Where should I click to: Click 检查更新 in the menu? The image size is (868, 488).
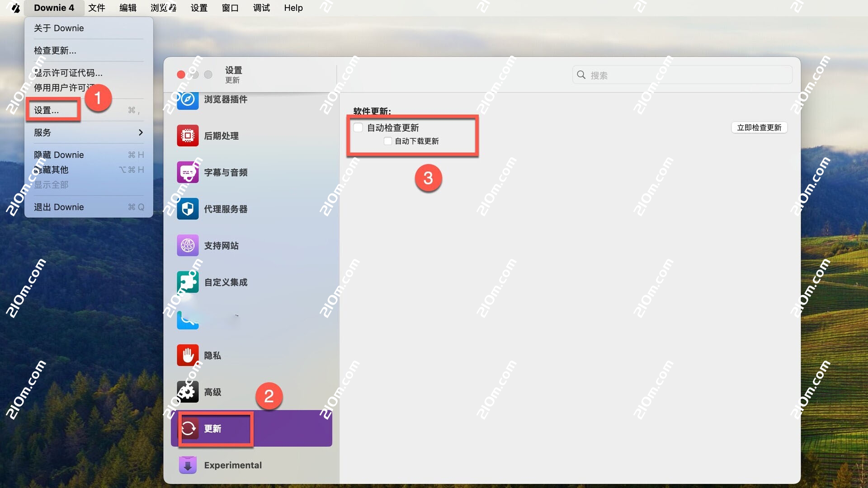[x=54, y=50]
